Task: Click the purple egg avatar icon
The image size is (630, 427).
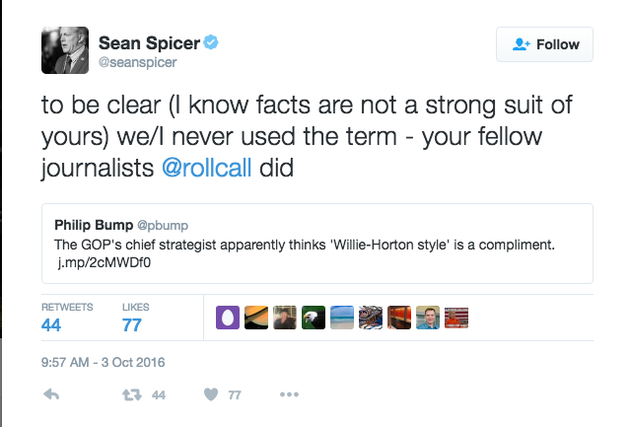Action: [227, 318]
